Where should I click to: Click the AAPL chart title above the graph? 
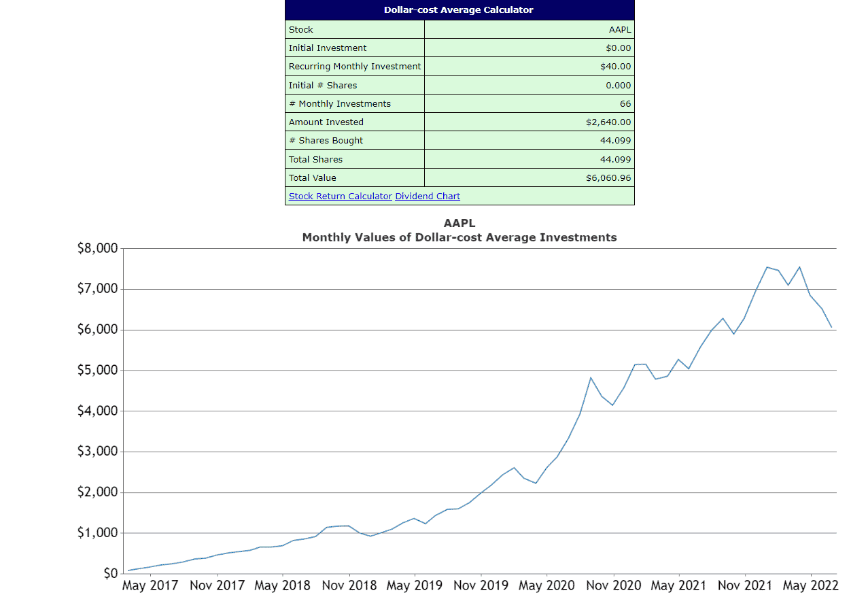pyautogui.click(x=459, y=224)
